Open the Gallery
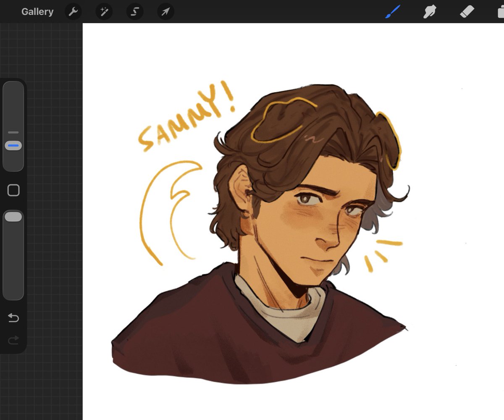 pyautogui.click(x=37, y=12)
